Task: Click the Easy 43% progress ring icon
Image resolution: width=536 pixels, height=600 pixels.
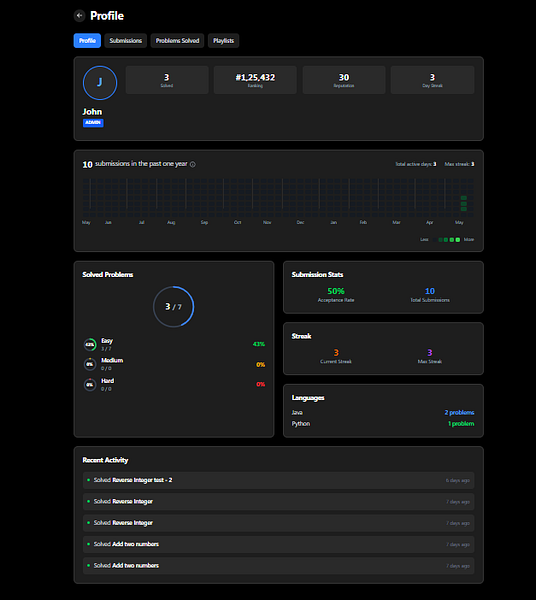Action: pyautogui.click(x=90, y=344)
